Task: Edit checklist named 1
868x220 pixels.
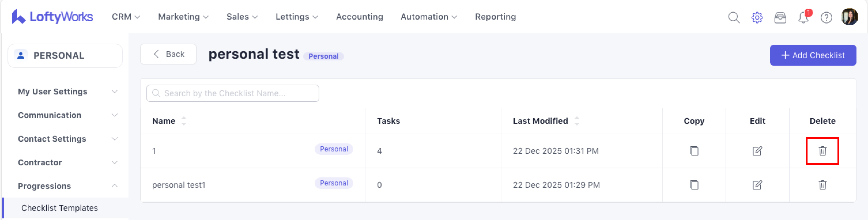Action: (x=757, y=151)
